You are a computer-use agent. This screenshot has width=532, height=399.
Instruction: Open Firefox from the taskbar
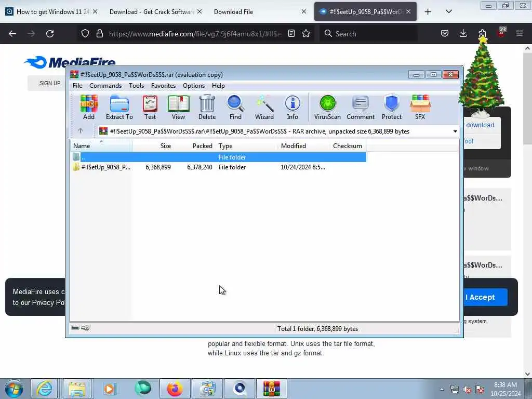click(x=175, y=389)
